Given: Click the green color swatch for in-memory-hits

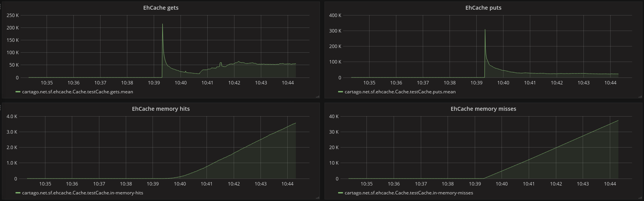Looking at the screenshot, I should [x=18, y=192].
